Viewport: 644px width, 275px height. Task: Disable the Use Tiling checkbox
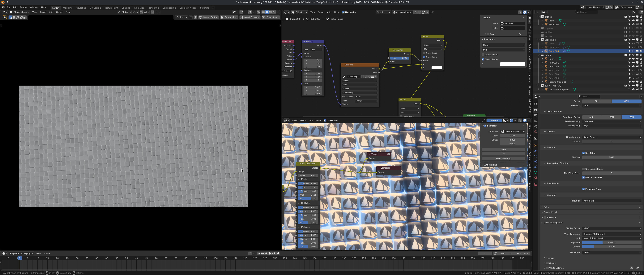[583, 153]
